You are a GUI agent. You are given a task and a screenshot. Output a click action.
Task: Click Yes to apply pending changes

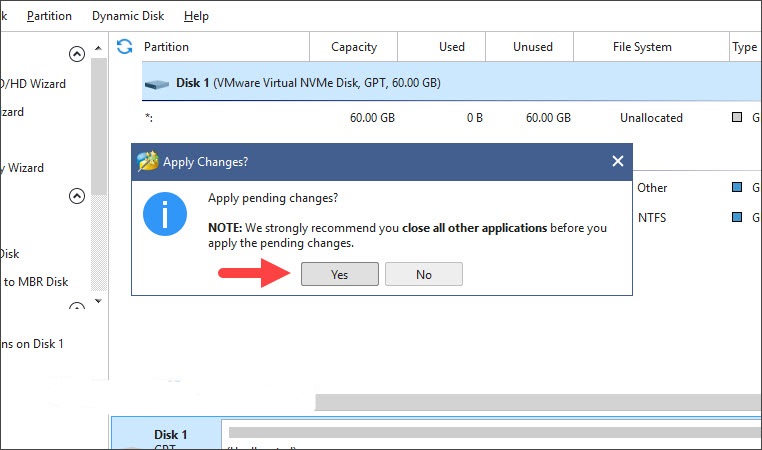click(340, 274)
